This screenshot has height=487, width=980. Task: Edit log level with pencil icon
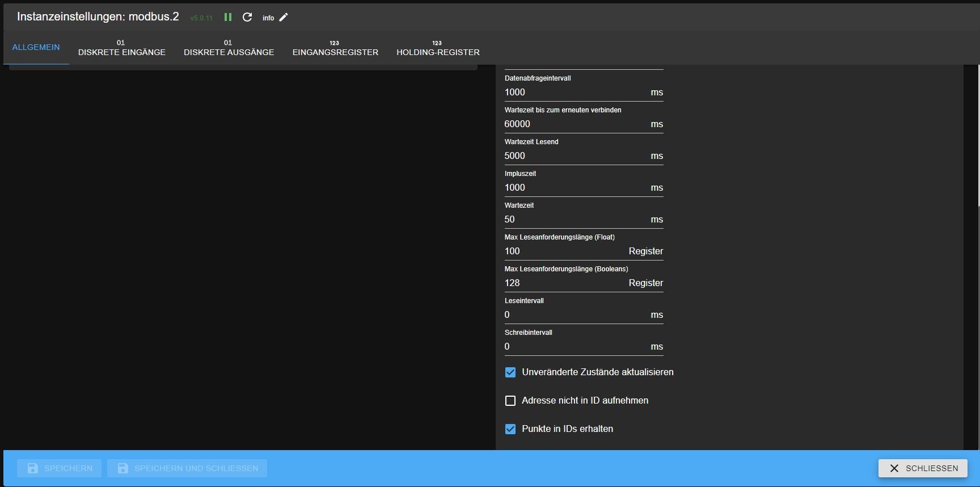tap(284, 17)
